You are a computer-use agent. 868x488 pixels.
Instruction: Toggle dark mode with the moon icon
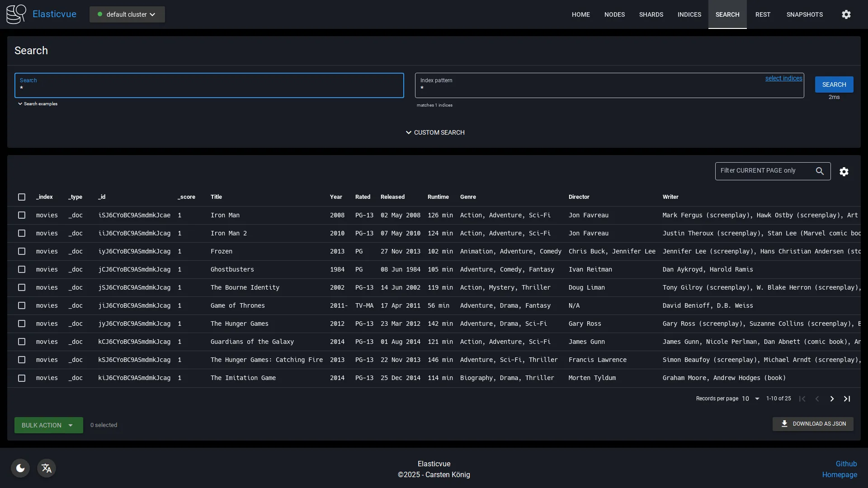[x=20, y=468]
